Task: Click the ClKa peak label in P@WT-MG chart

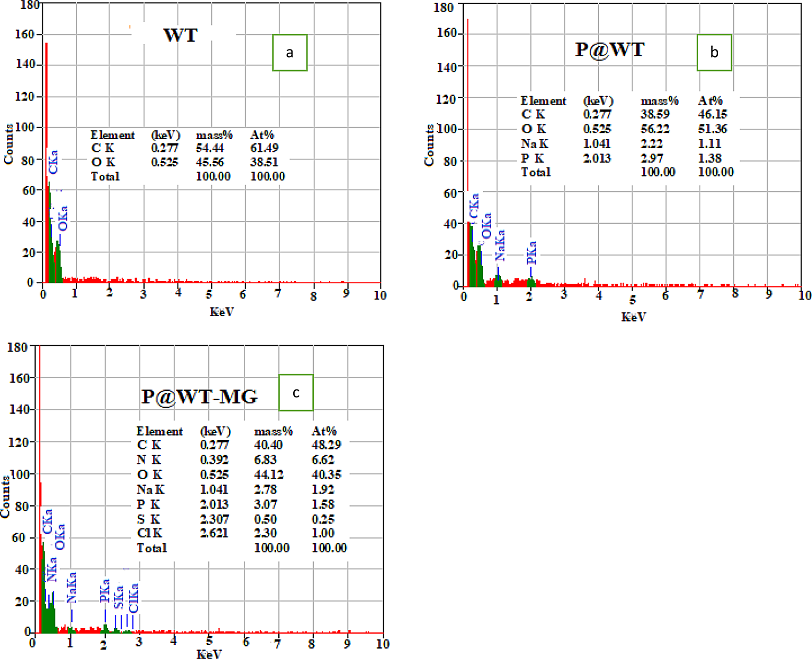Action: [x=133, y=598]
